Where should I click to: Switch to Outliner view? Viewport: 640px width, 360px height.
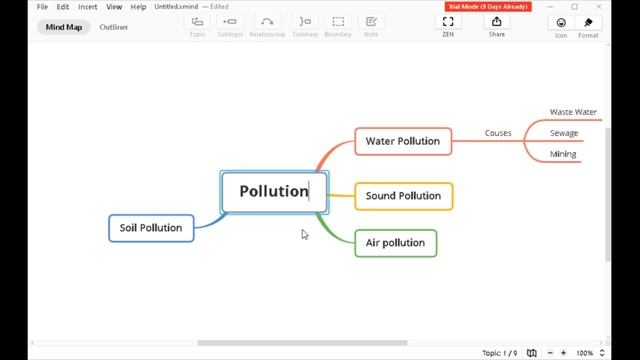point(113,27)
